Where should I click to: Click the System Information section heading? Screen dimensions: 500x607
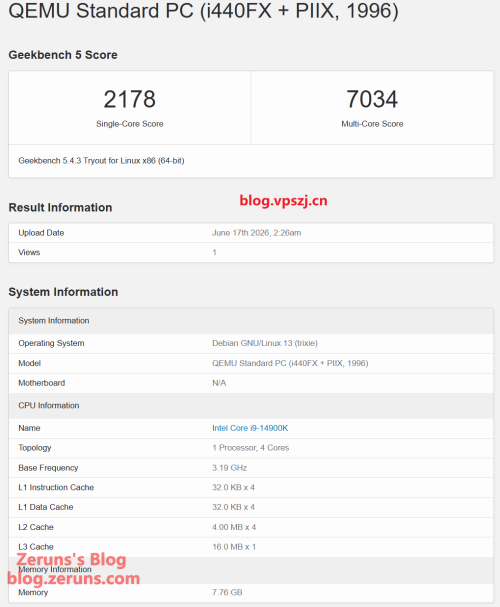click(x=63, y=292)
